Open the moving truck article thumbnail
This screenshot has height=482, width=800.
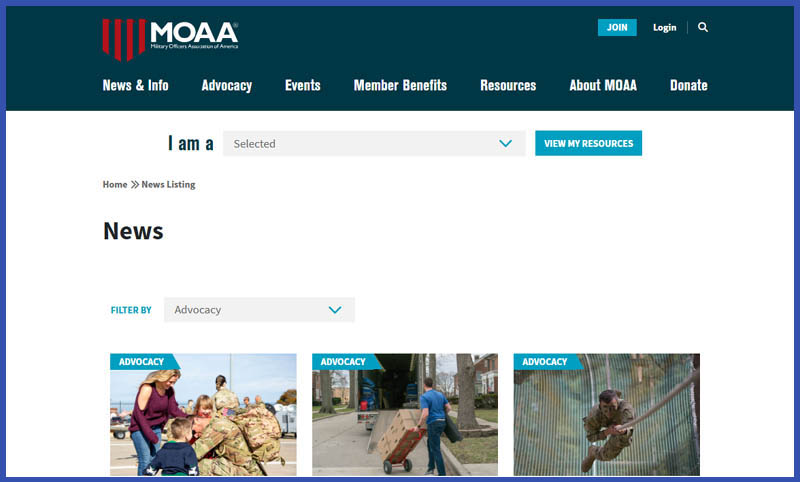click(x=405, y=415)
